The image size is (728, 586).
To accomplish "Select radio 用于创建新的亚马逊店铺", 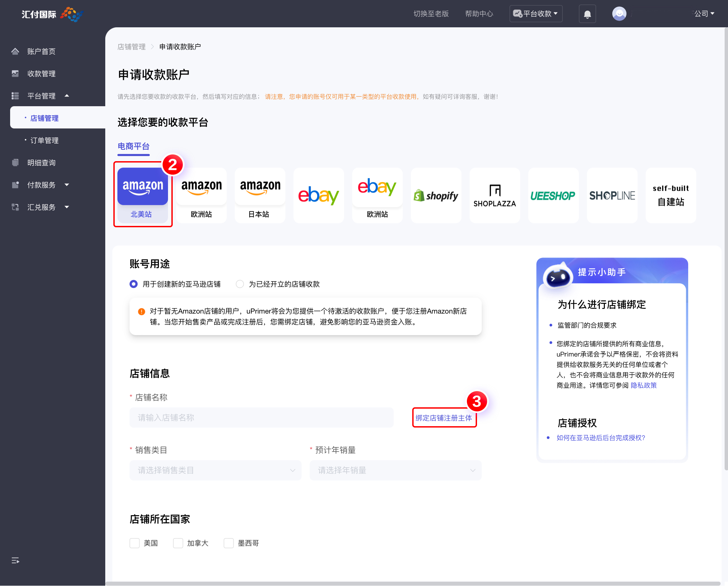I will click(134, 284).
